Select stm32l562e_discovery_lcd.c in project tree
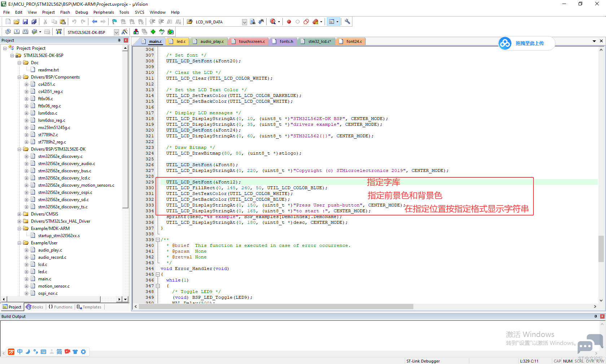The image size is (606, 364). tap(64, 178)
